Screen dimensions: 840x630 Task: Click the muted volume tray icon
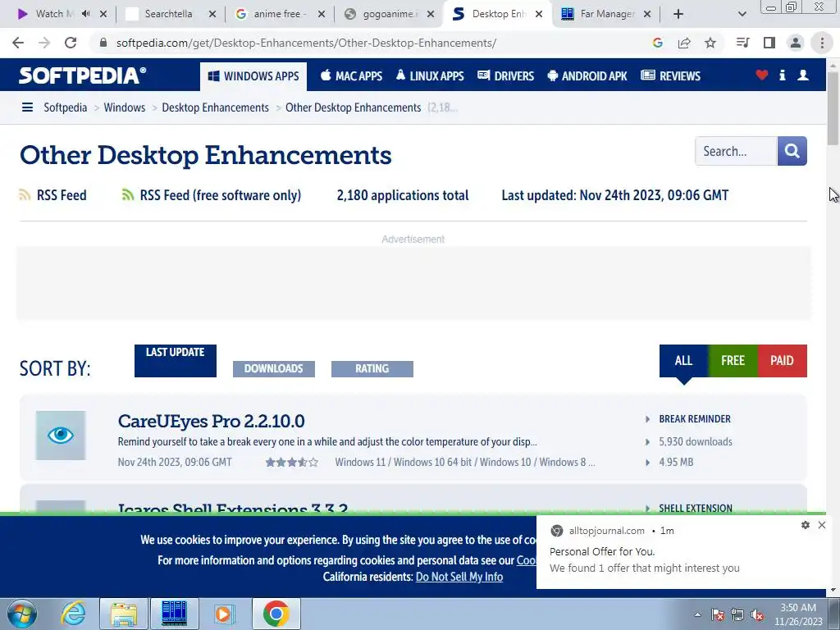[x=757, y=615]
